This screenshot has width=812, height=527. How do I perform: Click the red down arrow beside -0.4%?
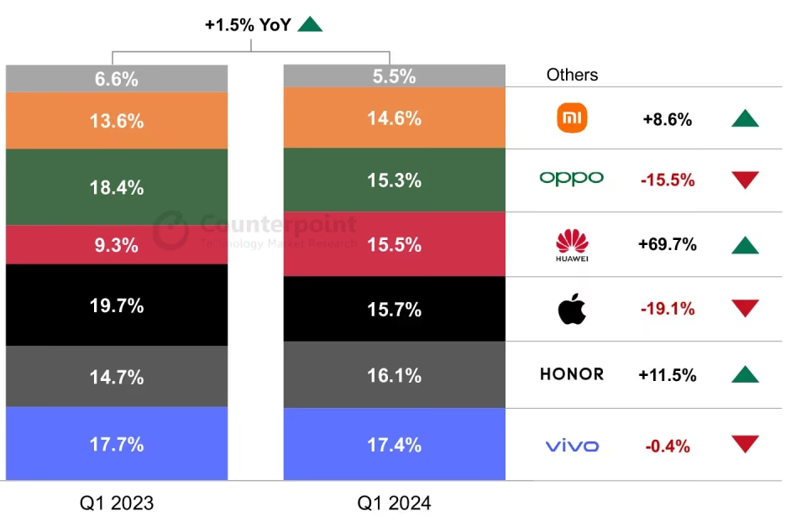click(745, 444)
